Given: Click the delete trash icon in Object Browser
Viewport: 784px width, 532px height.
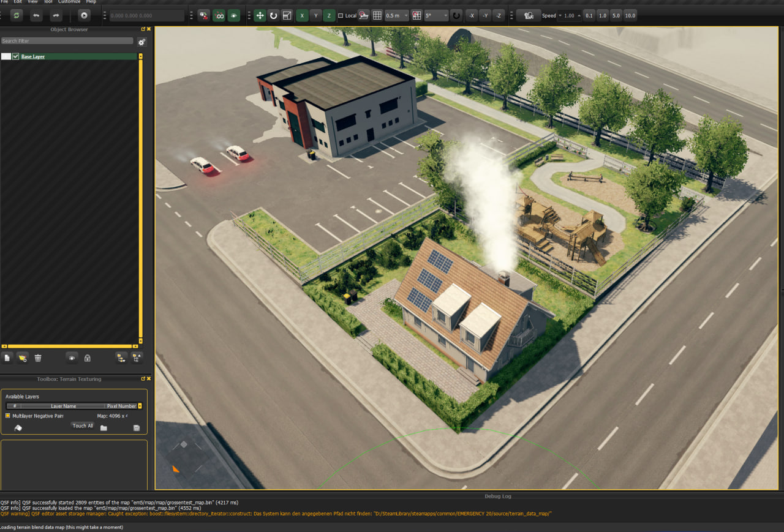Looking at the screenshot, I should tap(38, 358).
